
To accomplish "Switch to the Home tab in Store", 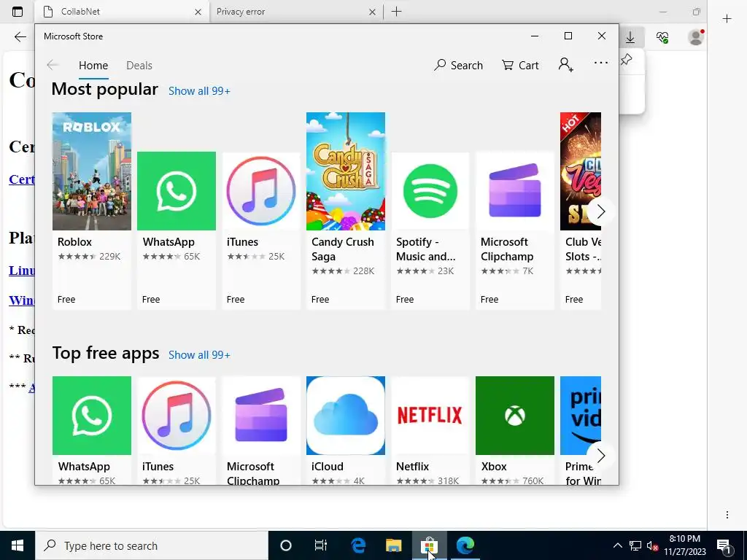I will [93, 65].
